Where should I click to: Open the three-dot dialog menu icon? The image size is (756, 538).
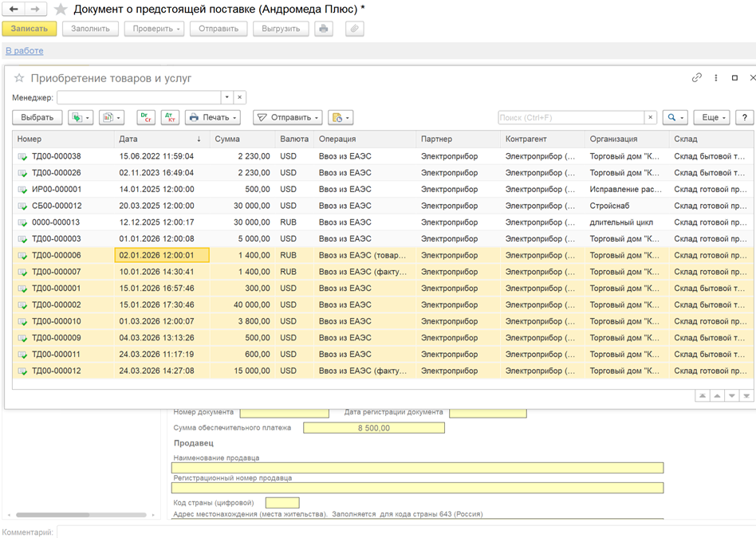[x=716, y=77]
